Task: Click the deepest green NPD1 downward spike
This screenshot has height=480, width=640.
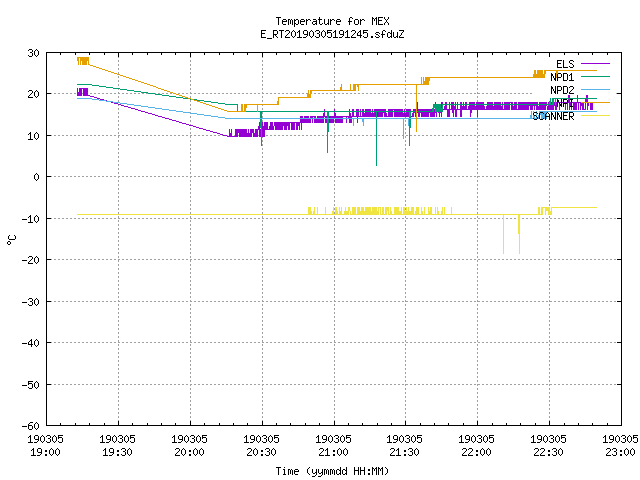Action: 376,141
